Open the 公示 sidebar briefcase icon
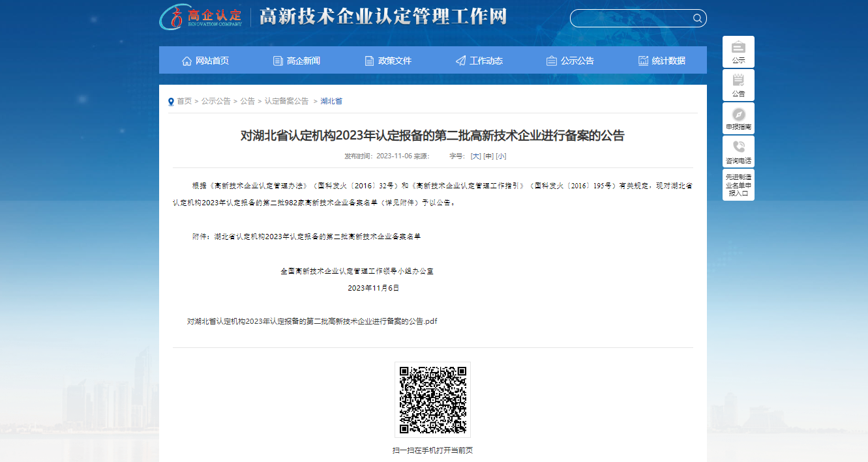The image size is (868, 462). pos(738,48)
